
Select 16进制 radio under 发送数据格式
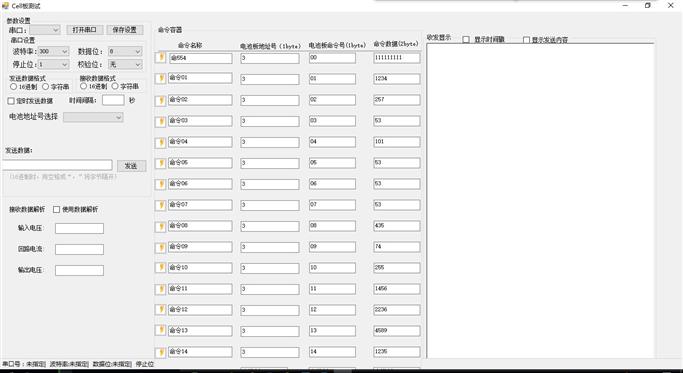click(14, 87)
